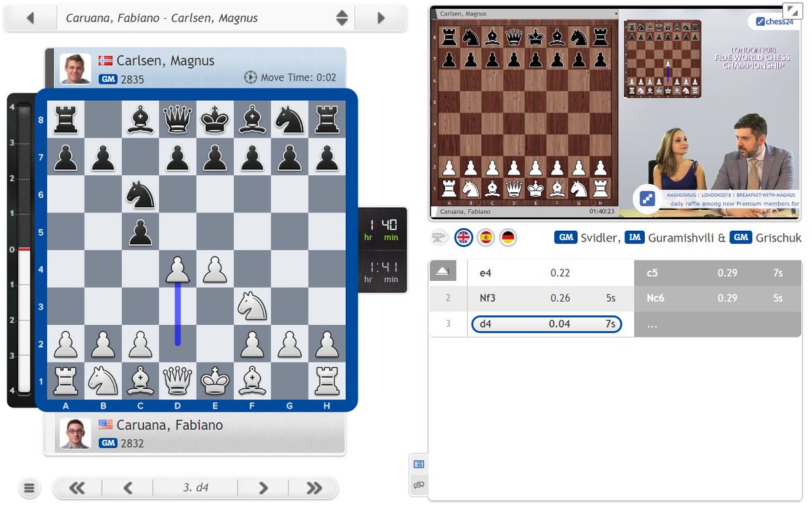This screenshot has width=812, height=509.
Task: Click the Norwegian flag icon
Action: (x=105, y=60)
